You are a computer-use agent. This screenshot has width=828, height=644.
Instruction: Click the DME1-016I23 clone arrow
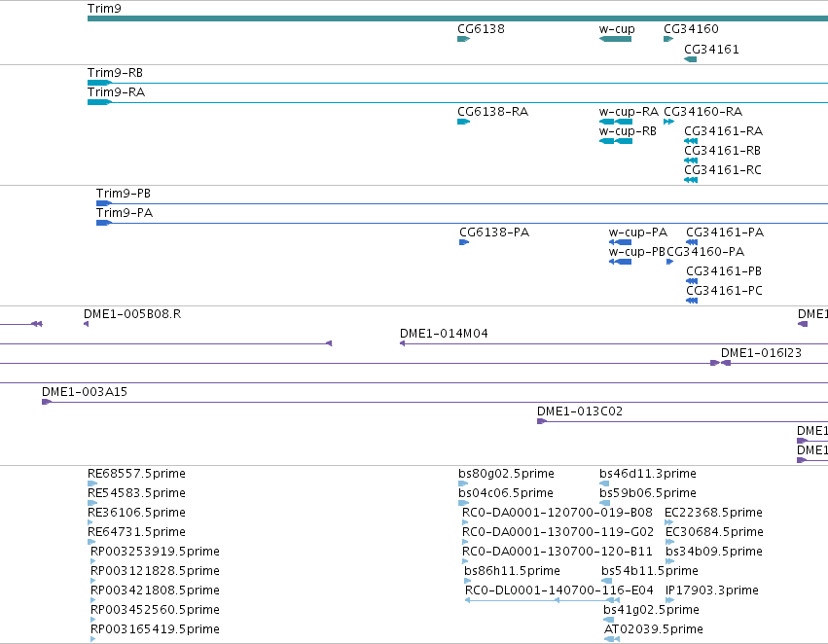pos(726,364)
